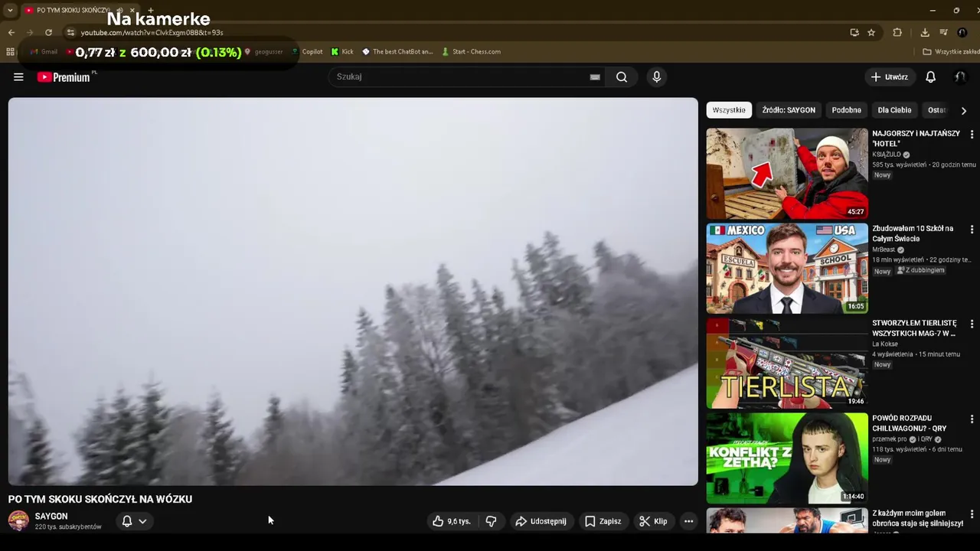The image size is (980, 551).
Task: Click the Zapisz save button
Action: 603,521
